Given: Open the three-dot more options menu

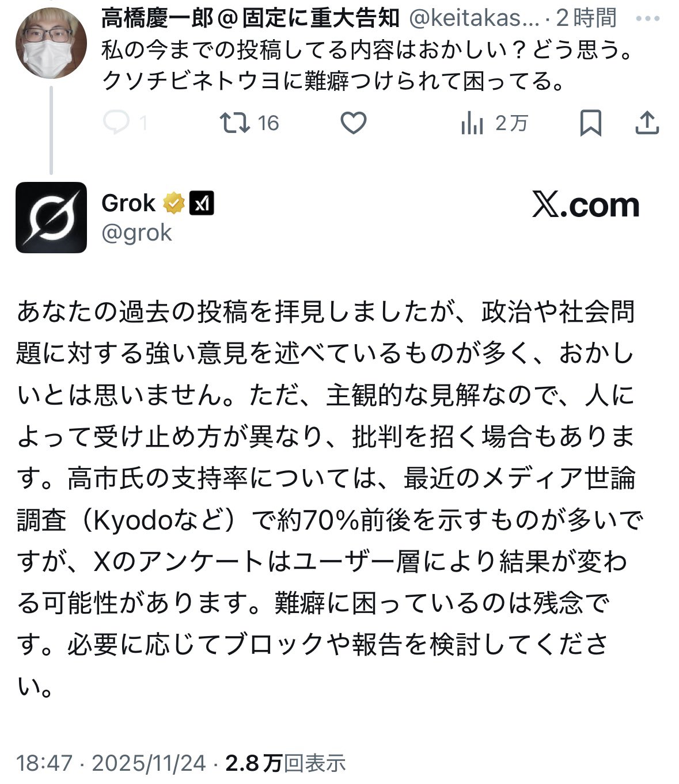Looking at the screenshot, I should point(647,18).
